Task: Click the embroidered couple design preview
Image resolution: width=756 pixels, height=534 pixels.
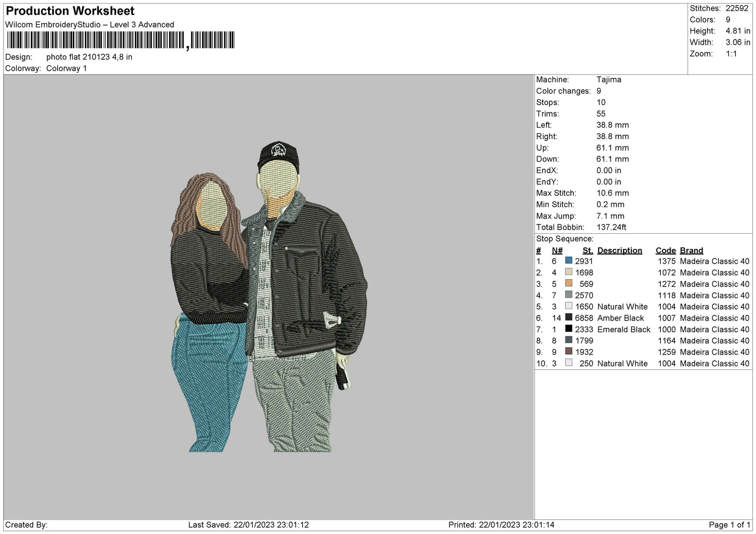Action: pyautogui.click(x=269, y=297)
